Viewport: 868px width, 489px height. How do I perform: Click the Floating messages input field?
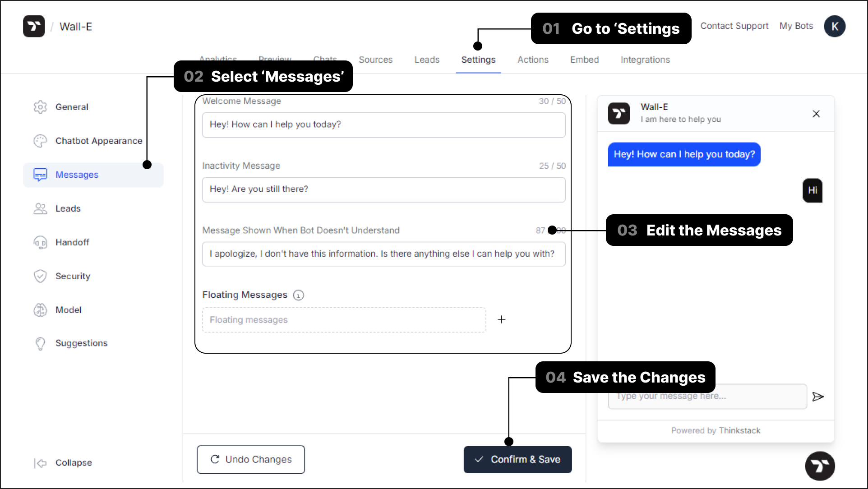[344, 320]
